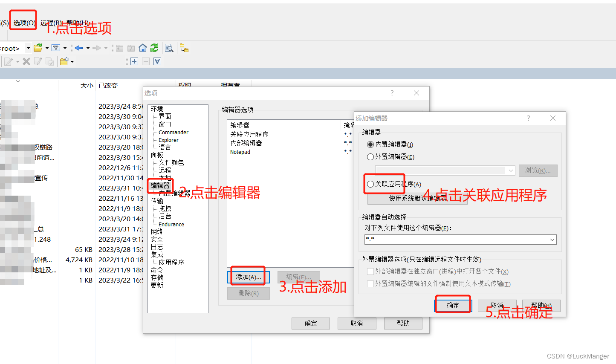Screen dimensions: 616x364
Task: Select 关联应用程序 row in the editor list
Action: [249, 134]
